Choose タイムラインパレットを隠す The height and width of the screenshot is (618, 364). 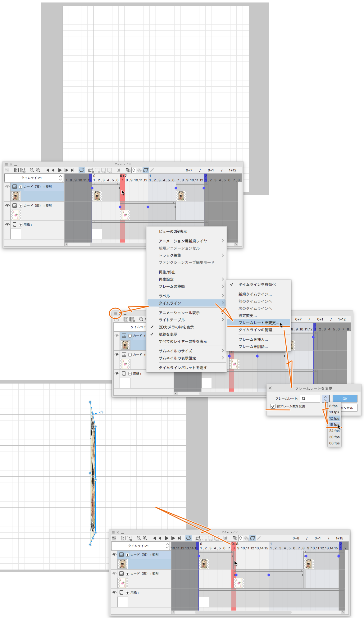tap(186, 368)
